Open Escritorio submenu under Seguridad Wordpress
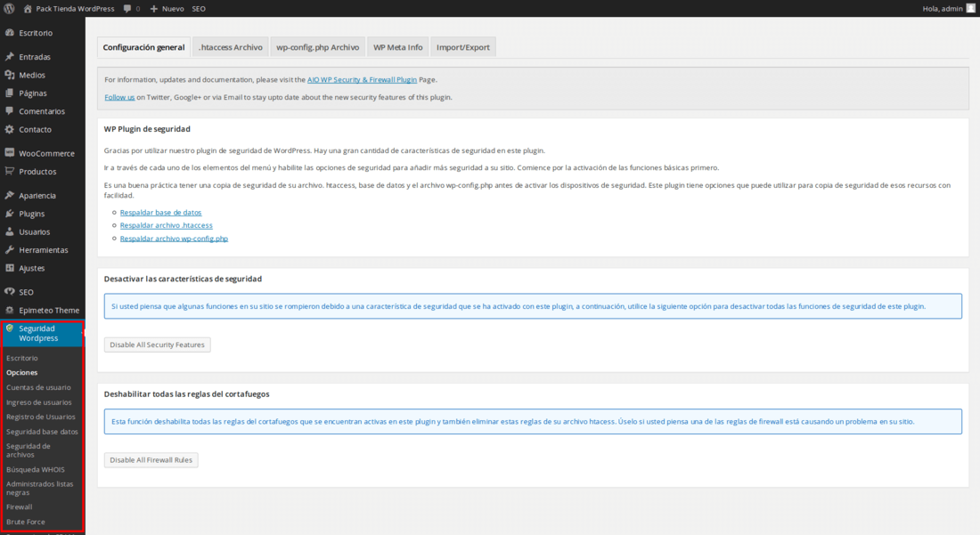 pos(22,359)
